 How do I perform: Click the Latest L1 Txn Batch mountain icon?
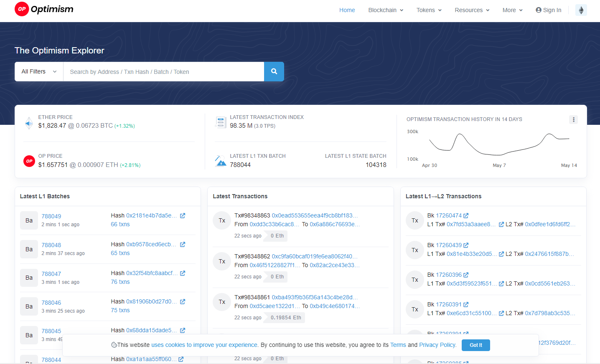(221, 160)
